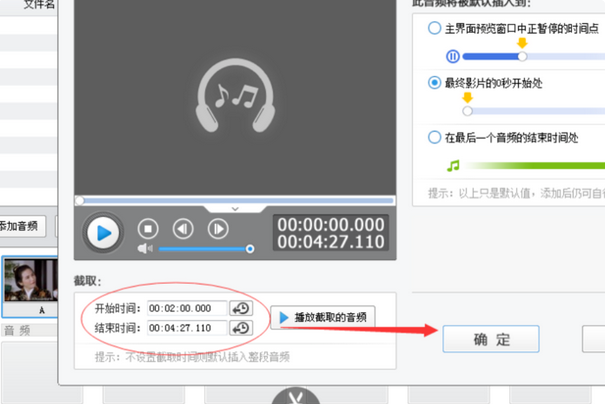Edit the 结束时间 field
The width and height of the screenshot is (605, 404).
[x=187, y=328]
